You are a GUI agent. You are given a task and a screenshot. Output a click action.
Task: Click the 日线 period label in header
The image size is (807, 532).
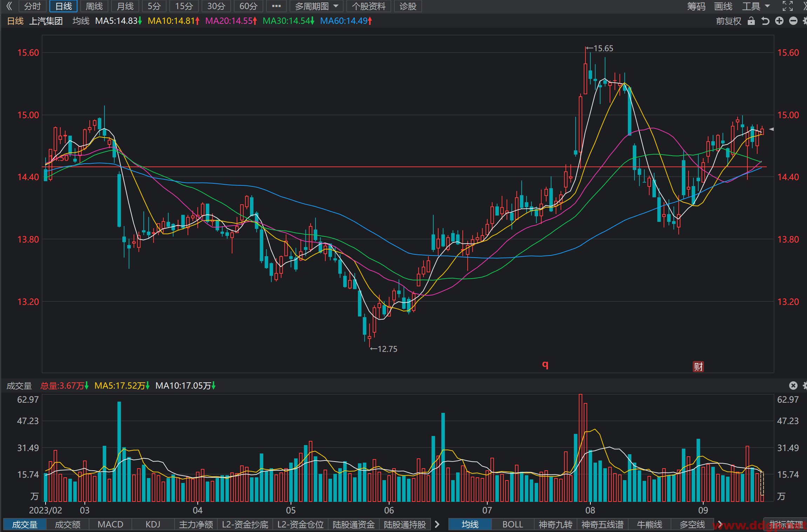coord(15,21)
